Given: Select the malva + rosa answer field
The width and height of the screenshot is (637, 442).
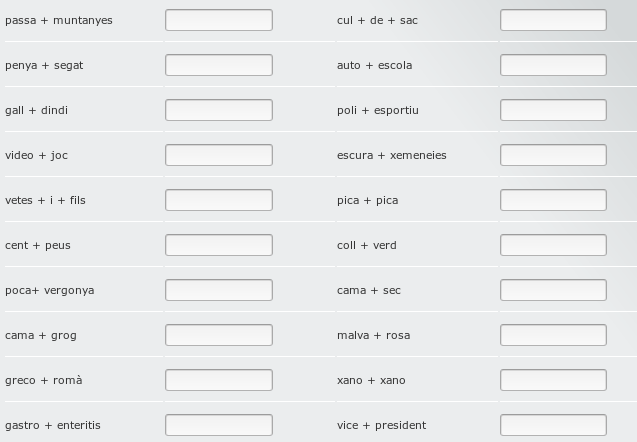Looking at the screenshot, I should point(553,335).
